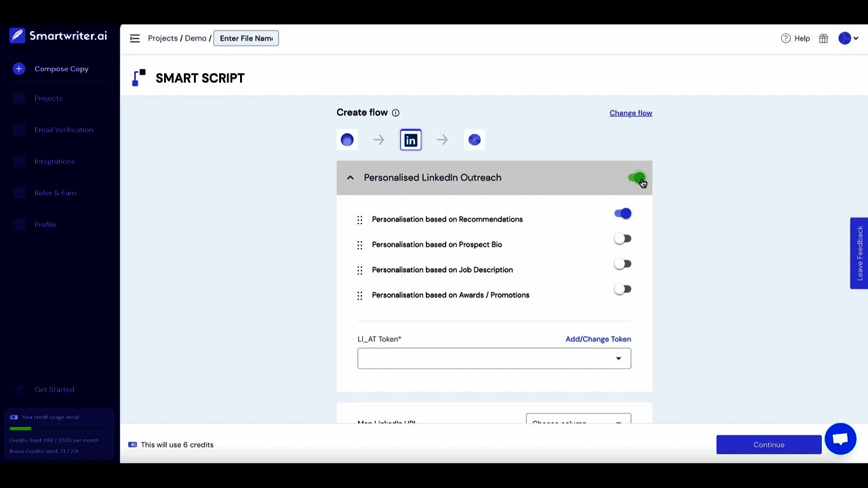Click the third flow step icon
Image resolution: width=868 pixels, height=488 pixels.
(474, 140)
